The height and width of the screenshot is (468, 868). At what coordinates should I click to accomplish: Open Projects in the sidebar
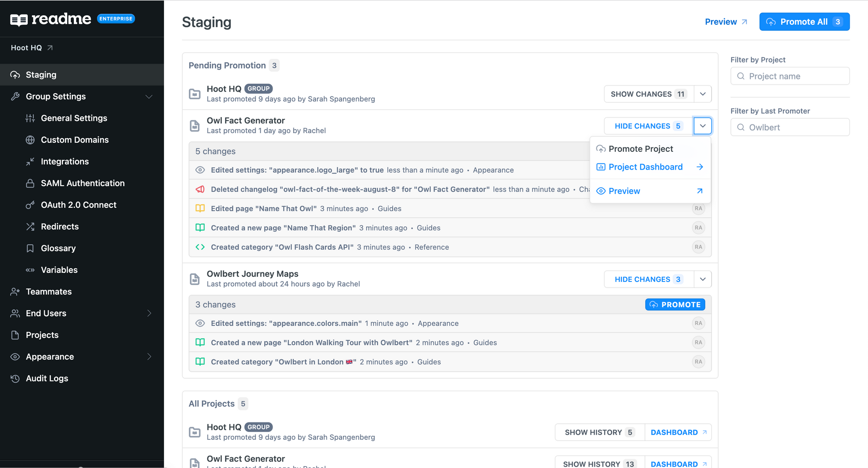tap(82, 335)
